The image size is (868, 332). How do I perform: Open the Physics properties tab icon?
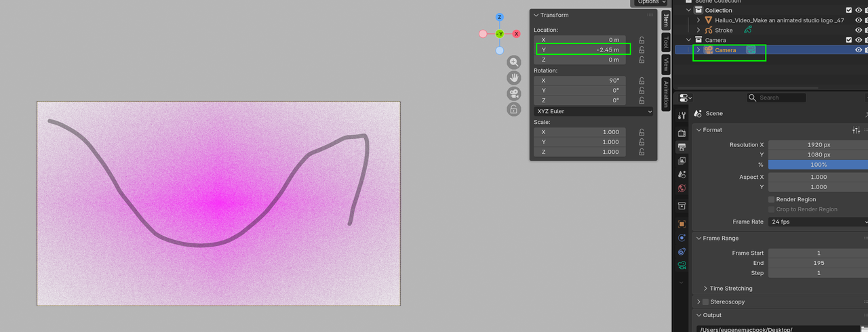682,238
